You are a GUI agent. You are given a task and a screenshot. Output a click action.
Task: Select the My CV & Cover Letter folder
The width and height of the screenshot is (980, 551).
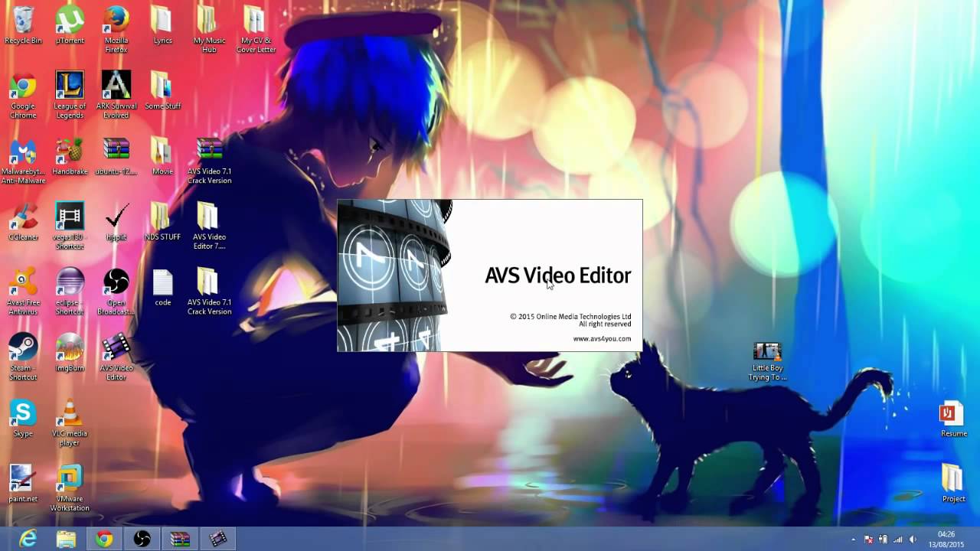[x=256, y=29]
